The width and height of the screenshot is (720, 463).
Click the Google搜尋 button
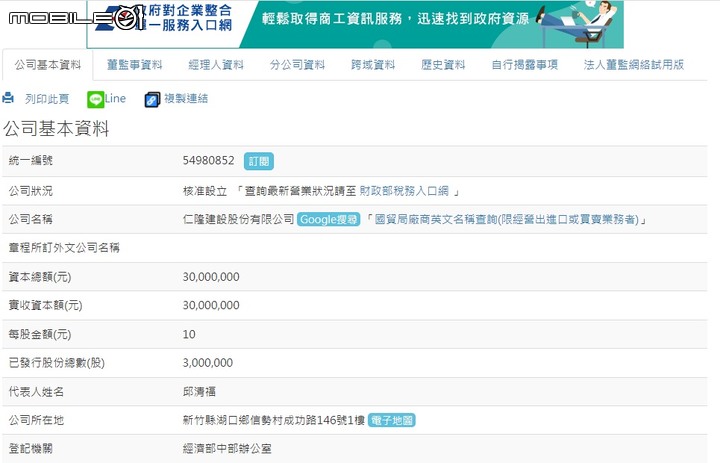point(328,220)
